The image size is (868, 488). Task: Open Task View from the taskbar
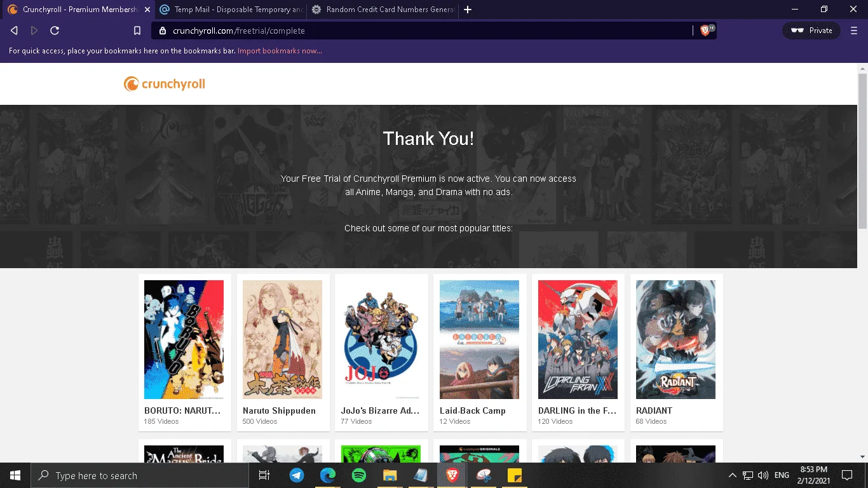click(264, 475)
